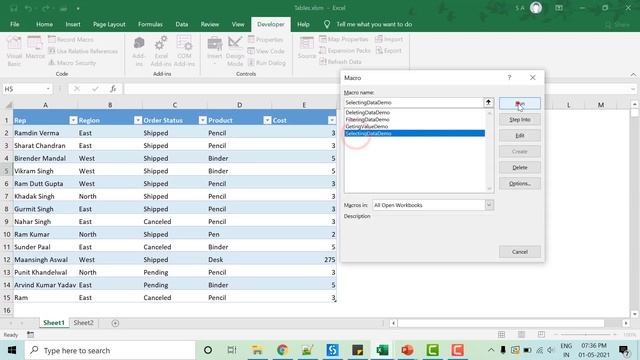Select DeletingDataDemo macro

pos(368,112)
